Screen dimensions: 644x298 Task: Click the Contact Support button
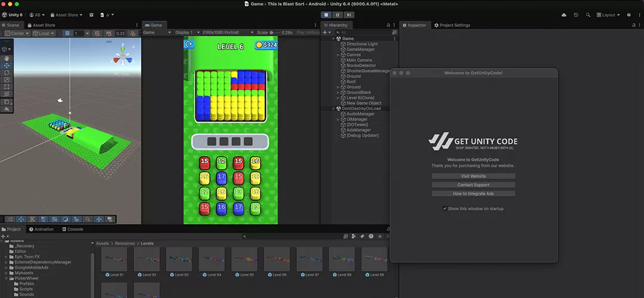point(473,185)
